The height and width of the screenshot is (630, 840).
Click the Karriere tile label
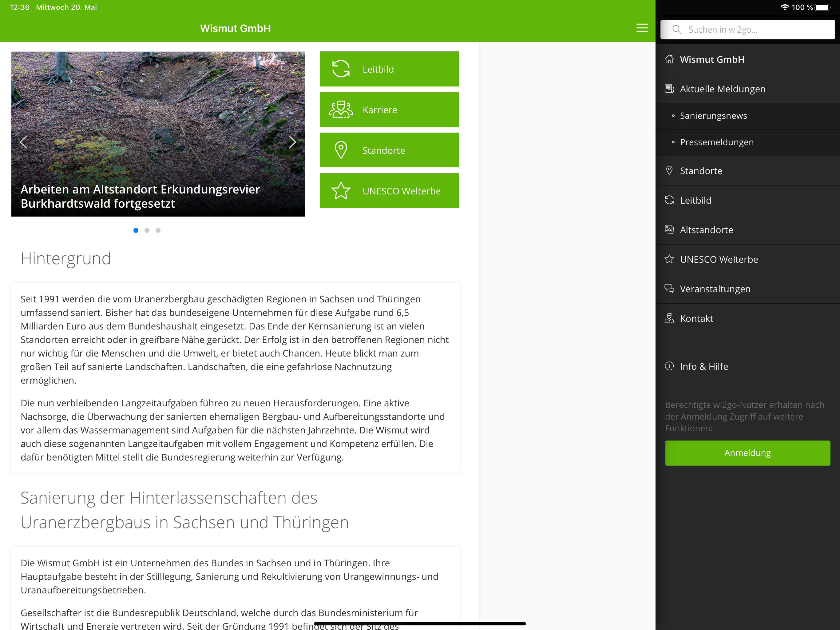[x=380, y=110]
